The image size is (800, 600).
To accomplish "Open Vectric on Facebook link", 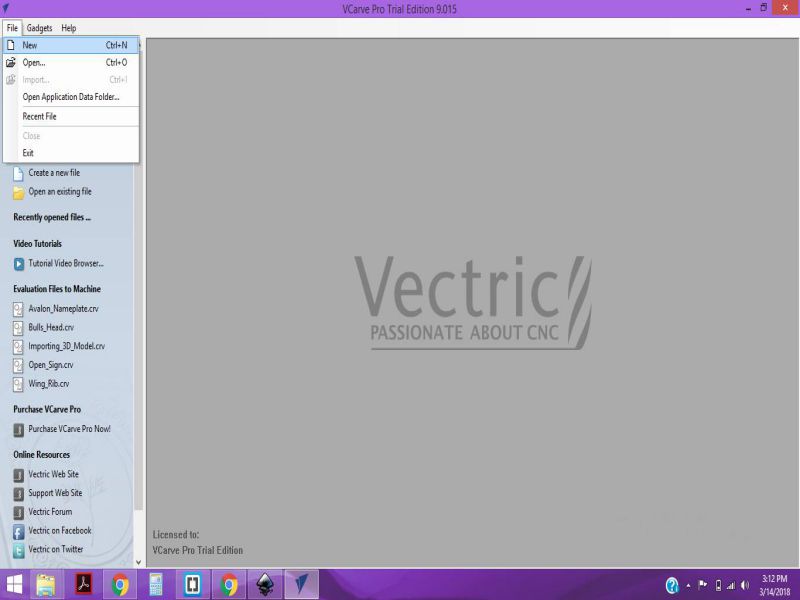I will point(60,531).
